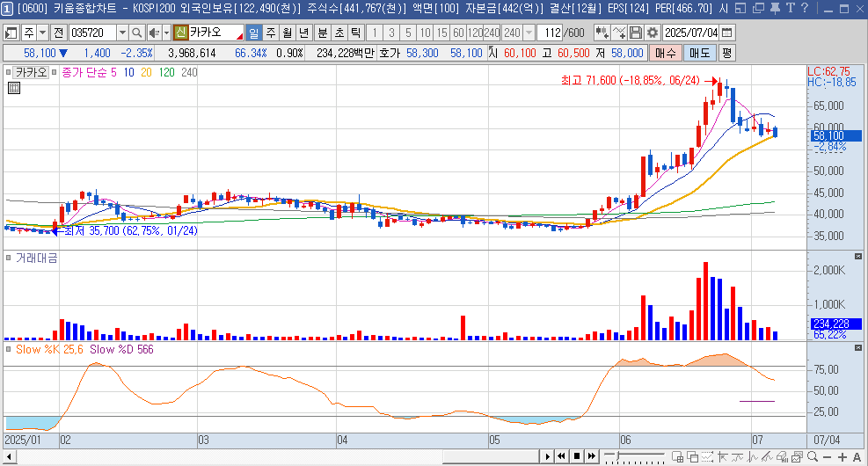This screenshot has width=868, height=466.
Task: Click the speaker sound icon
Action: click(154, 33)
